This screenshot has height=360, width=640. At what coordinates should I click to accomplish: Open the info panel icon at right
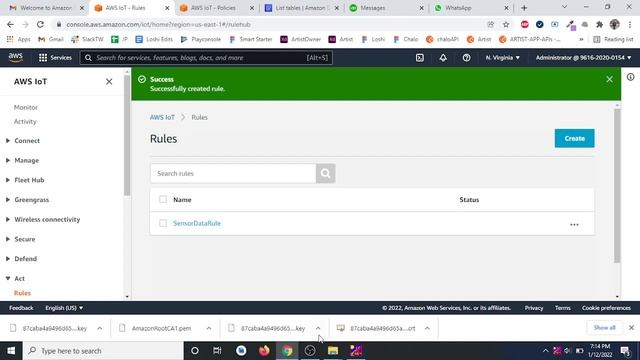631,77
